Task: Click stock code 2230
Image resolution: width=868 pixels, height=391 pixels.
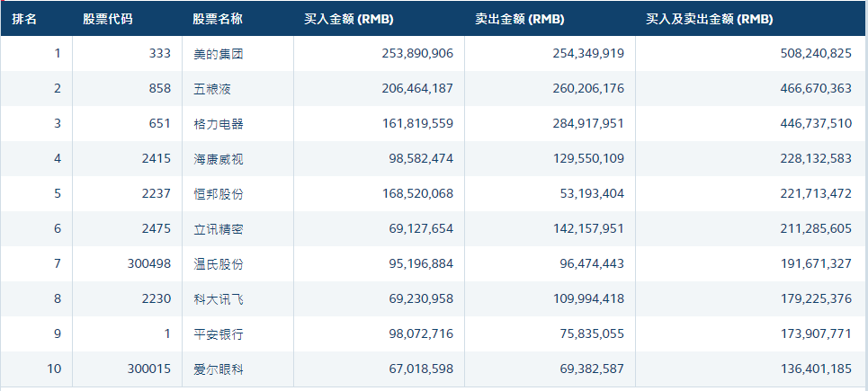Action: coord(157,298)
